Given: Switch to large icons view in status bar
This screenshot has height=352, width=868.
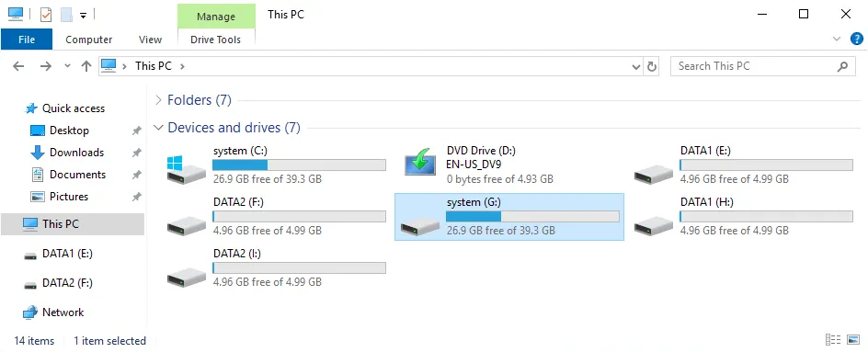Looking at the screenshot, I should 854,340.
